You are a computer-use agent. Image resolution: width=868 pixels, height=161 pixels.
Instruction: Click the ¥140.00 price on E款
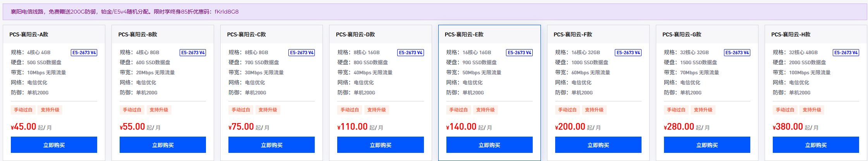(461, 127)
